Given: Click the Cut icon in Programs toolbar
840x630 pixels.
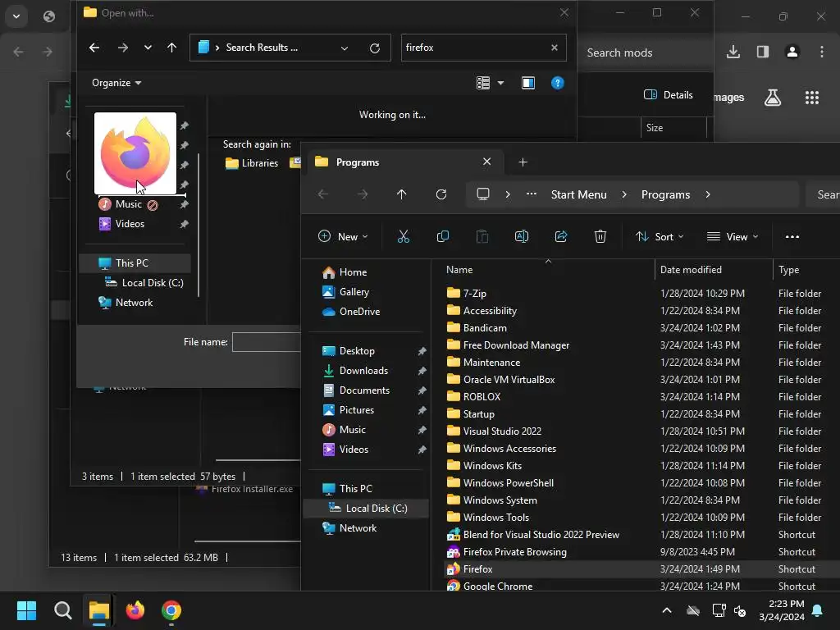Looking at the screenshot, I should tap(404, 236).
